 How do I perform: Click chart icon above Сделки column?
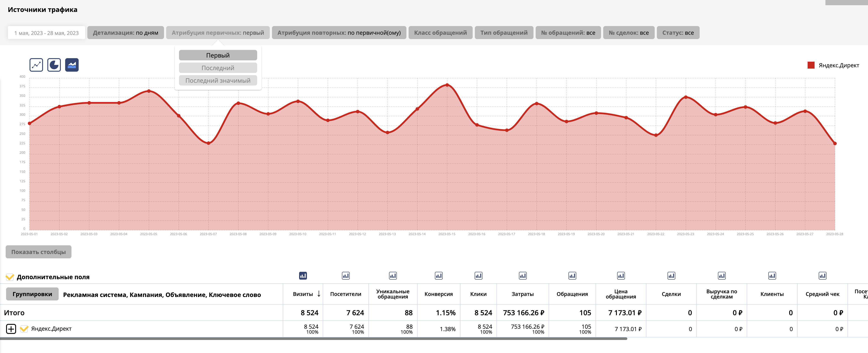(671, 276)
